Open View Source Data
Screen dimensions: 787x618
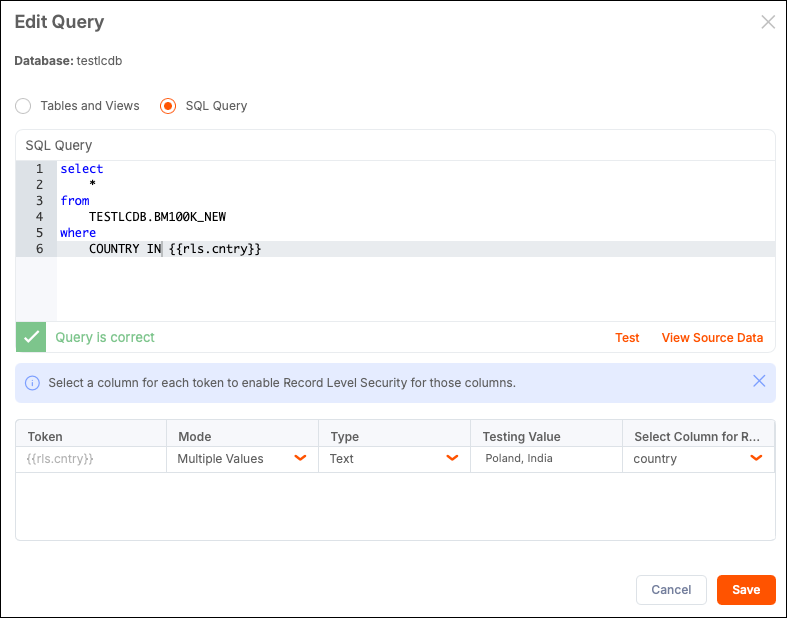coord(712,337)
